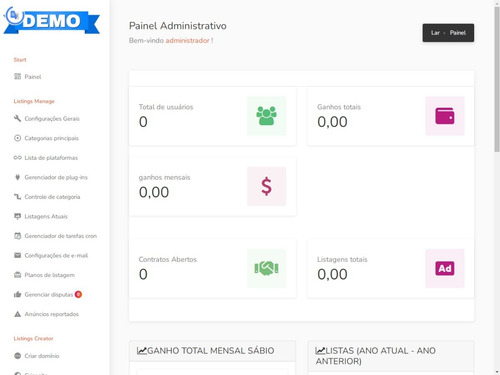Open Anúncios reportados page
Image resolution: width=500 pixels, height=375 pixels.
coord(52,314)
